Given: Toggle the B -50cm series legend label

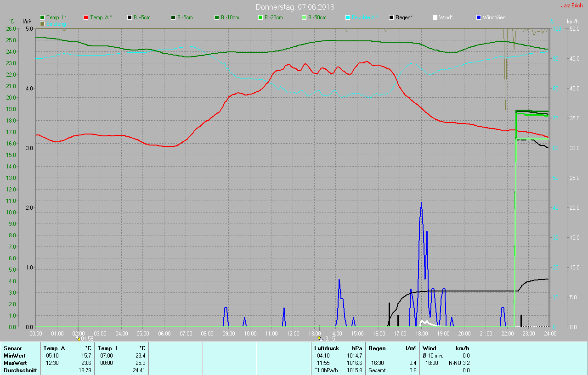Looking at the screenshot, I should pos(317,17).
